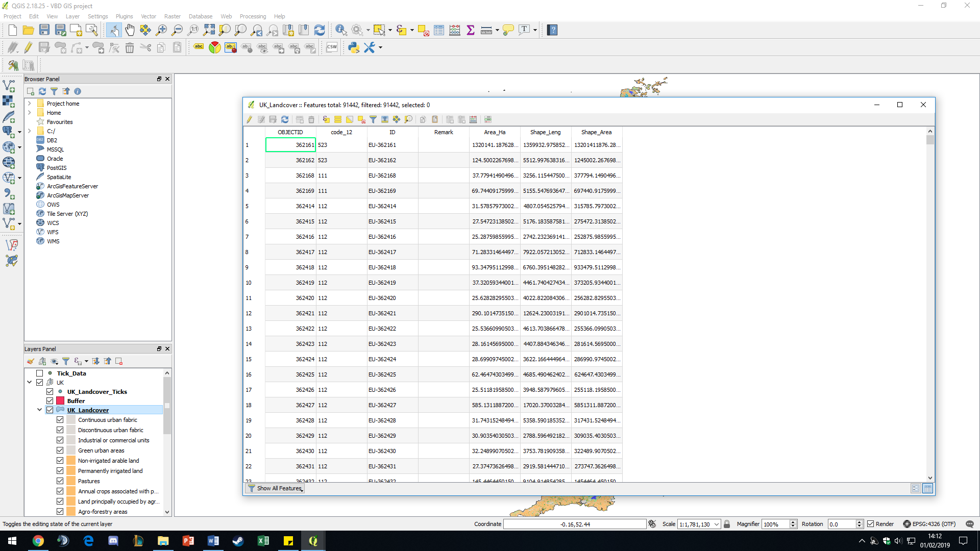Open the Help contents icon
980x551 pixels.
click(x=552, y=30)
